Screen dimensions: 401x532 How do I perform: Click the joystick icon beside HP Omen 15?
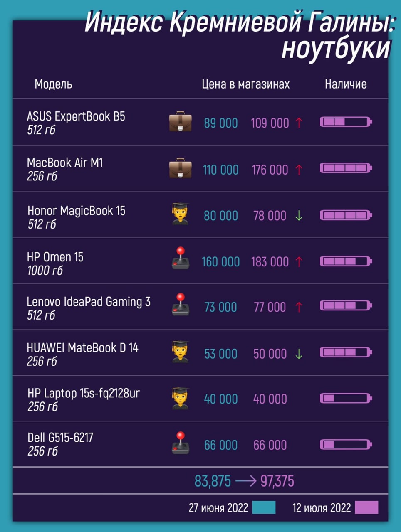pyautogui.click(x=181, y=258)
